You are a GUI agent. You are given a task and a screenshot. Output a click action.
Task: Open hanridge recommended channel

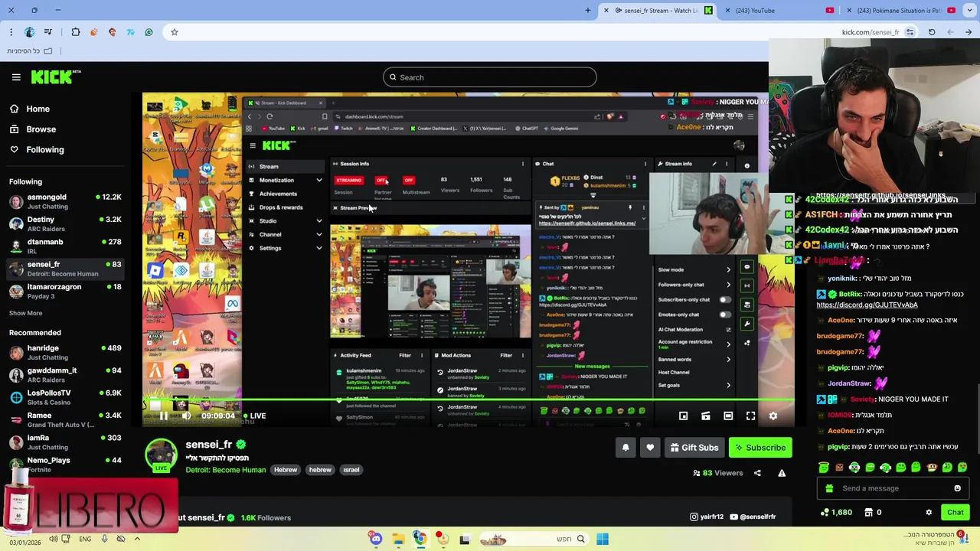65,352
